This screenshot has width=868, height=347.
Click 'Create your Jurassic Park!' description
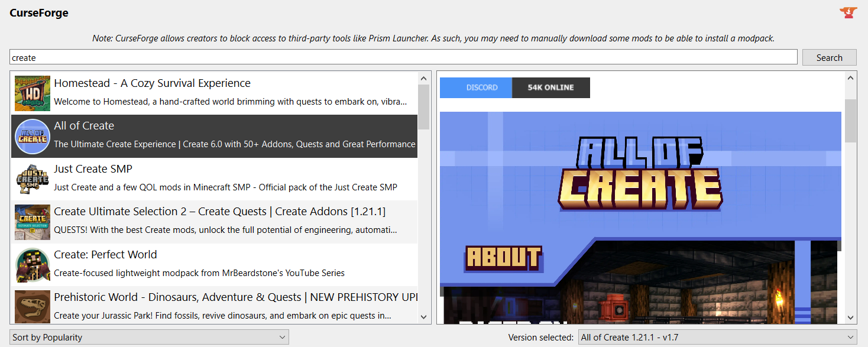222,316
